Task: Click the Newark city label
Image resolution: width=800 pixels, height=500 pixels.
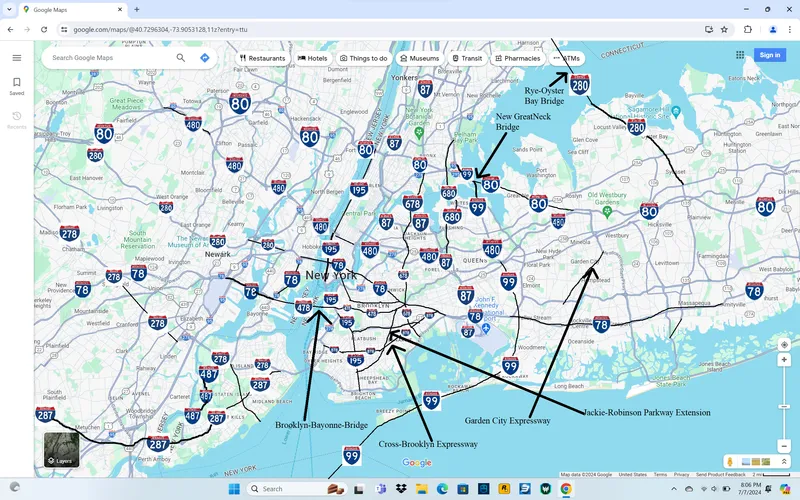Action: [217, 254]
